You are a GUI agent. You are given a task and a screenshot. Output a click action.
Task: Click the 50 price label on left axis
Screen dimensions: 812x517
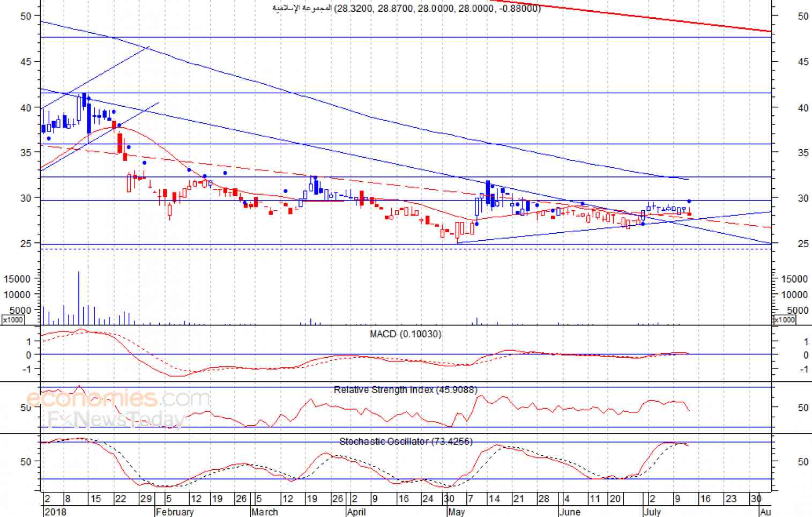pyautogui.click(x=26, y=16)
